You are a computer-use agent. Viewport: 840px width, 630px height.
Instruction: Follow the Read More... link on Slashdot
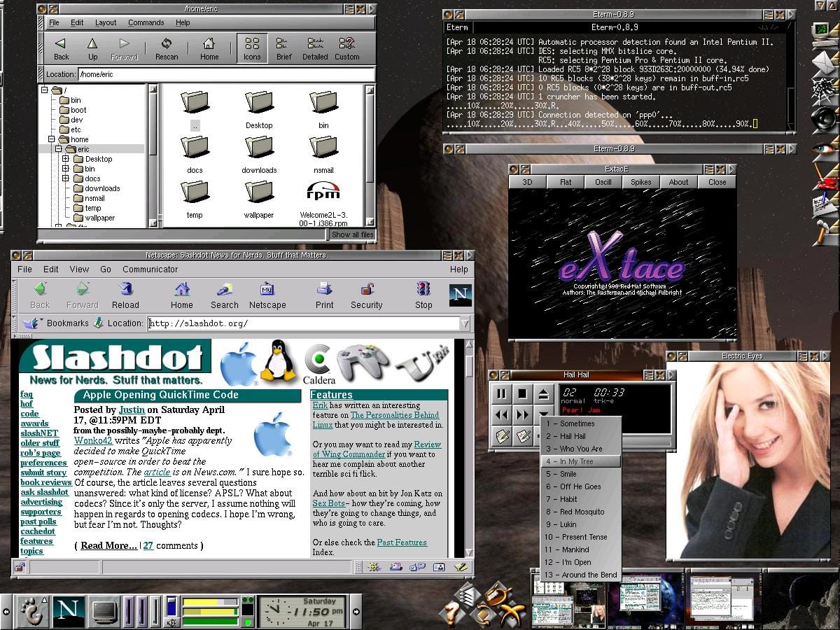point(108,545)
